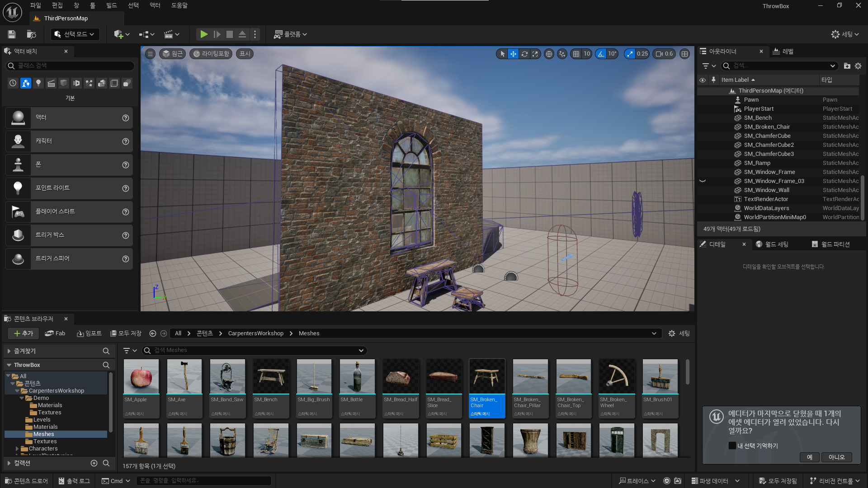Click the outliner settings gear icon
Viewport: 868px width, 488px height.
(x=858, y=66)
